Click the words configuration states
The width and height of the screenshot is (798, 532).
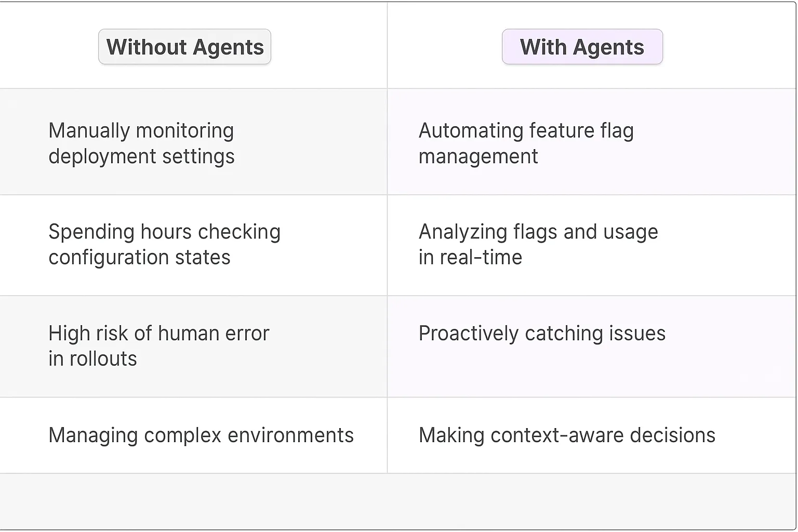pyautogui.click(x=139, y=258)
